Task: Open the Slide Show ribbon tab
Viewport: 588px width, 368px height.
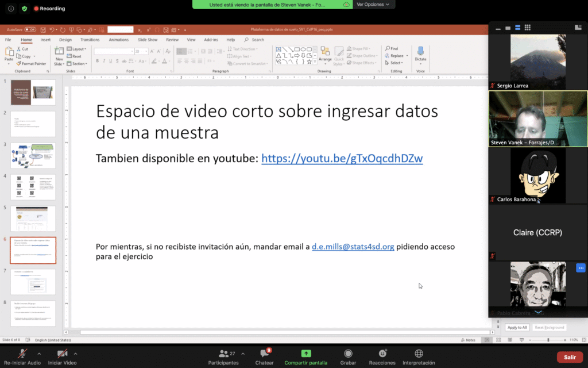Action: (148, 40)
